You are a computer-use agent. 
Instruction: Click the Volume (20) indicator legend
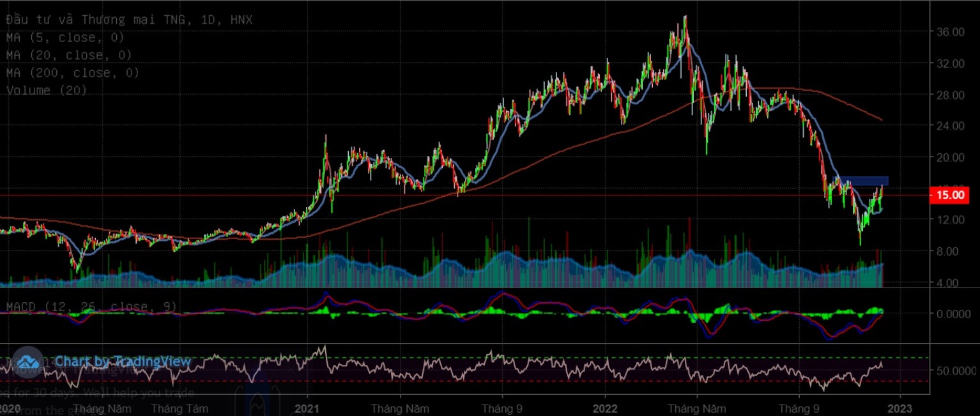point(46,90)
